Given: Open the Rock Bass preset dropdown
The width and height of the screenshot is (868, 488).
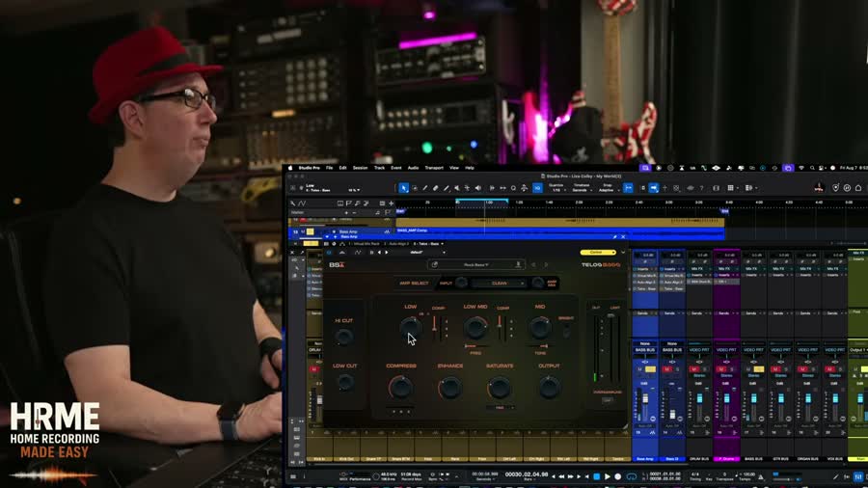Looking at the screenshot, I should 475,265.
